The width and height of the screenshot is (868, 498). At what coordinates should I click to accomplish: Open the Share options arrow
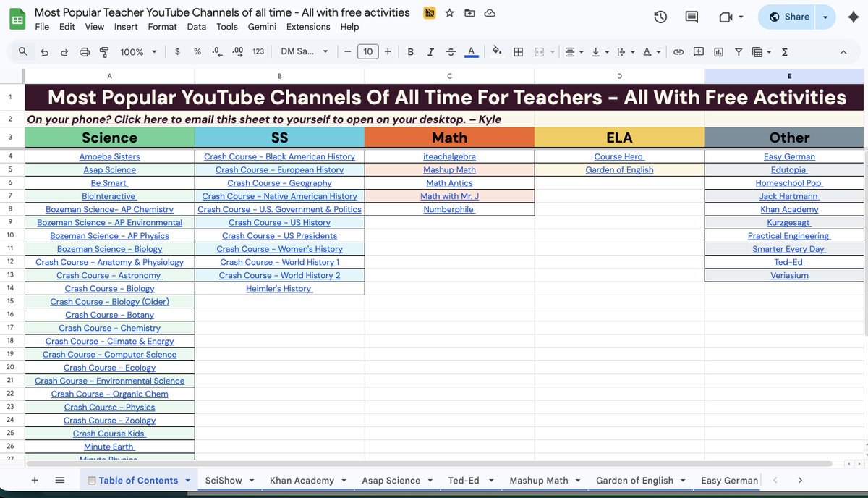pos(825,17)
